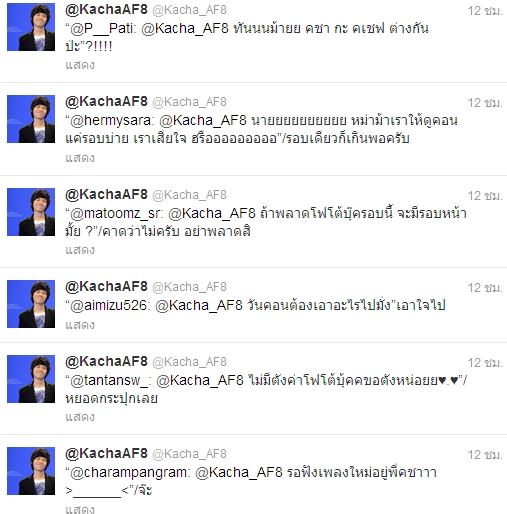Open the @charampangram mention link

click(128, 473)
